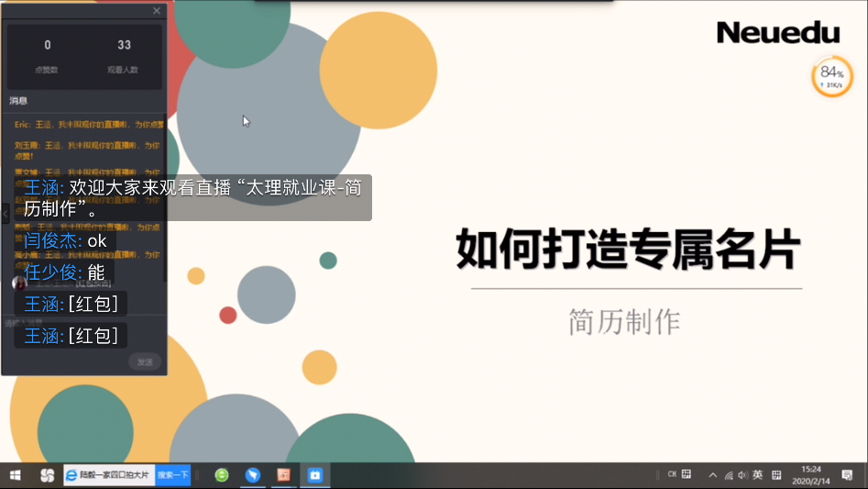The height and width of the screenshot is (489, 868).
Task: Open the network Wi-Fi tray icon
Action: tap(728, 475)
